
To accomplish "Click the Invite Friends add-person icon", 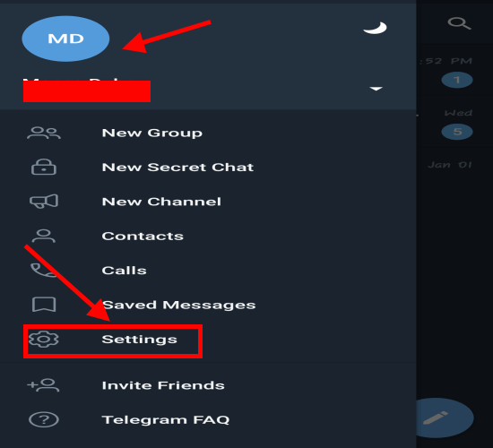I will pyautogui.click(x=43, y=385).
